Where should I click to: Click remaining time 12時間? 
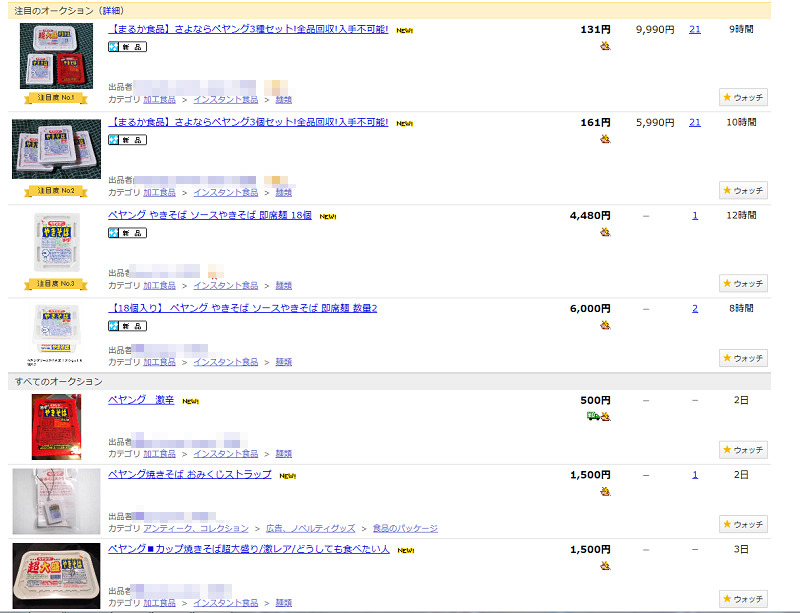[741, 215]
